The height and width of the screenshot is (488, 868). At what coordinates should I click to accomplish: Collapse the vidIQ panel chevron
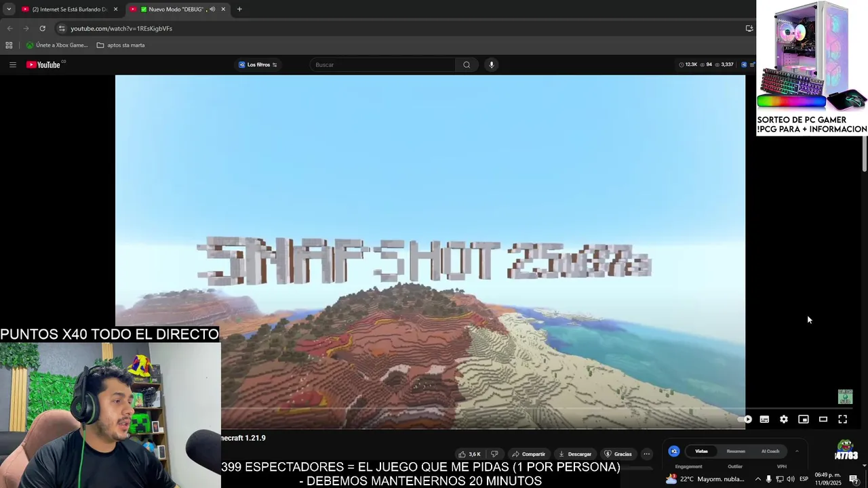coord(797,451)
